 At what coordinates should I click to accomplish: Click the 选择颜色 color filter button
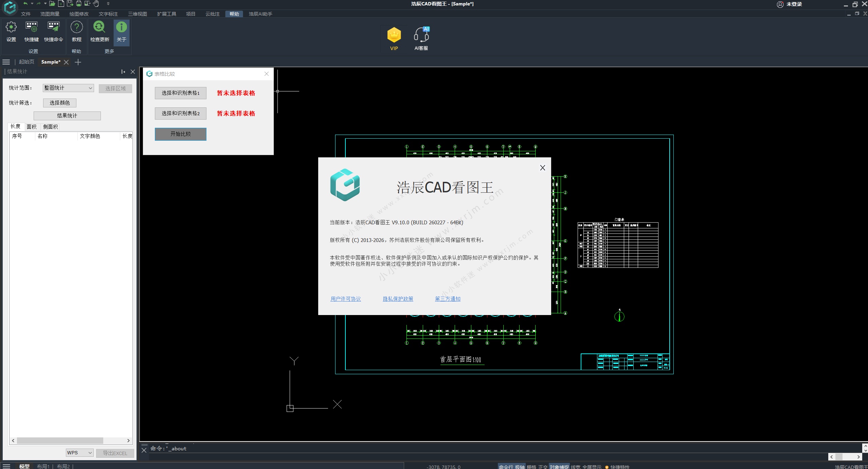coord(60,103)
